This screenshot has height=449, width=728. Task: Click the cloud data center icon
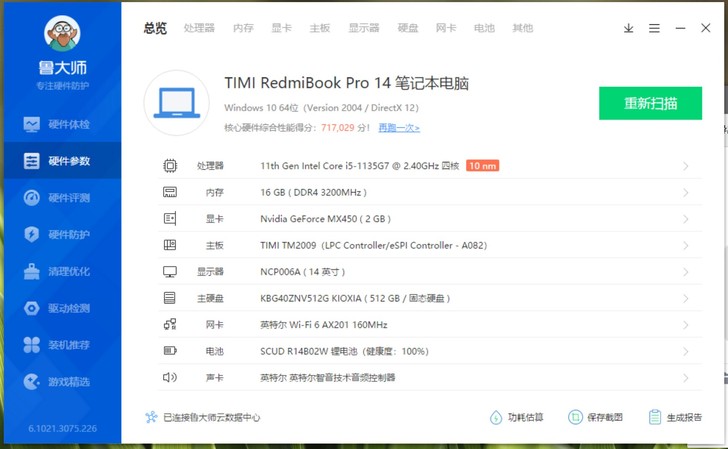(x=151, y=417)
